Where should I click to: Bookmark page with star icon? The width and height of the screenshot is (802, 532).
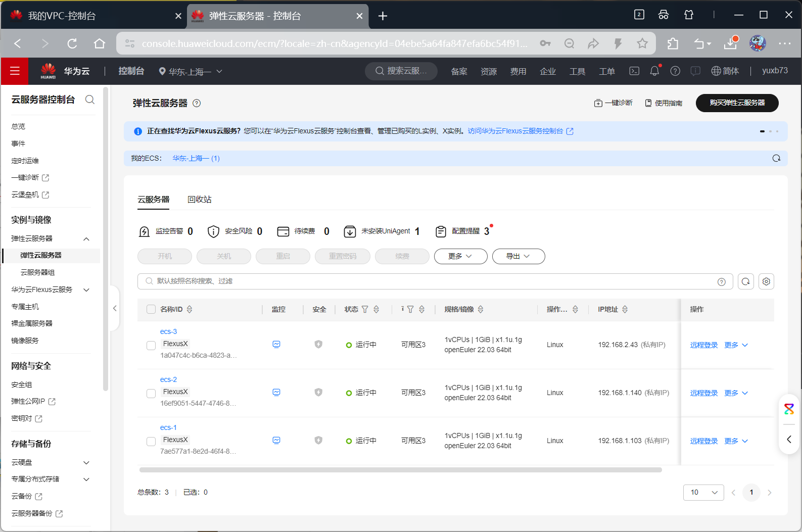(642, 43)
